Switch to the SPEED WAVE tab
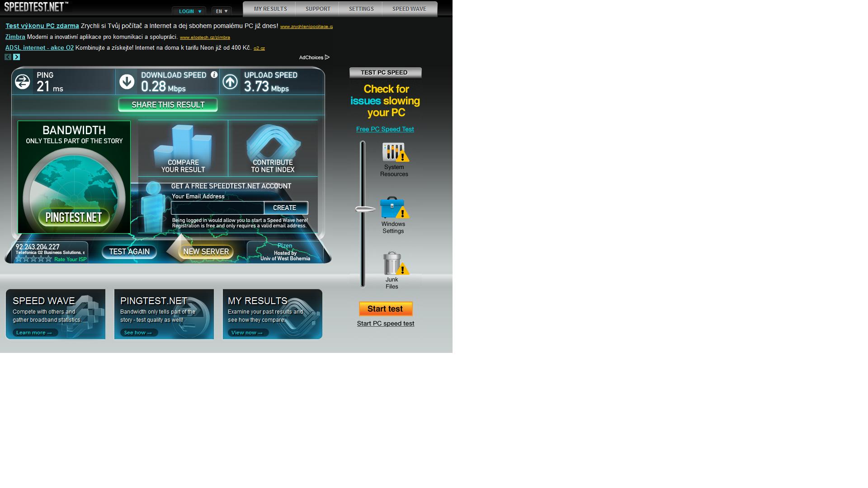The height and width of the screenshot is (488, 868). pos(409,9)
